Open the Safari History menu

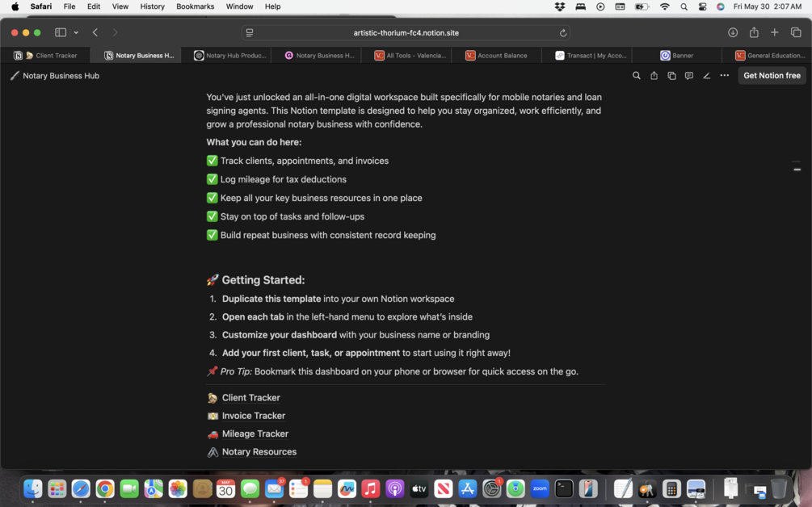pos(152,6)
